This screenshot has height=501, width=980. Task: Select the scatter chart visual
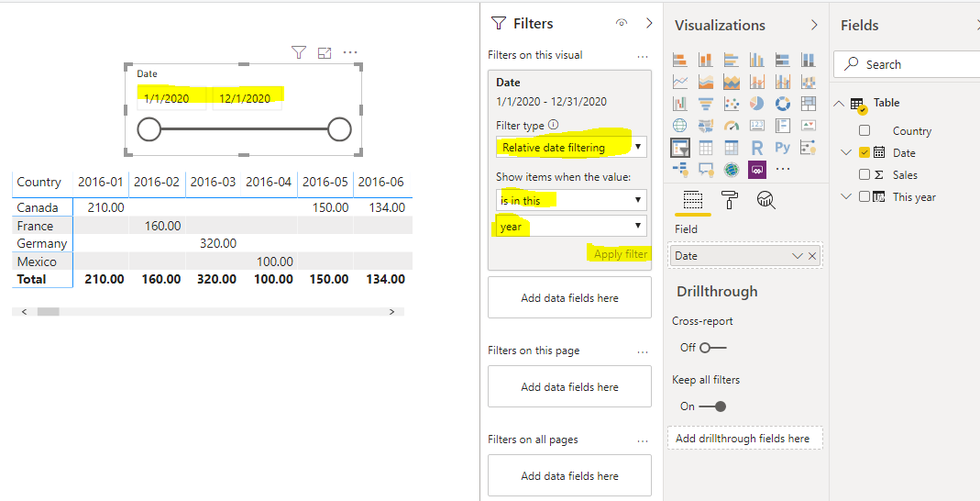coord(732,103)
